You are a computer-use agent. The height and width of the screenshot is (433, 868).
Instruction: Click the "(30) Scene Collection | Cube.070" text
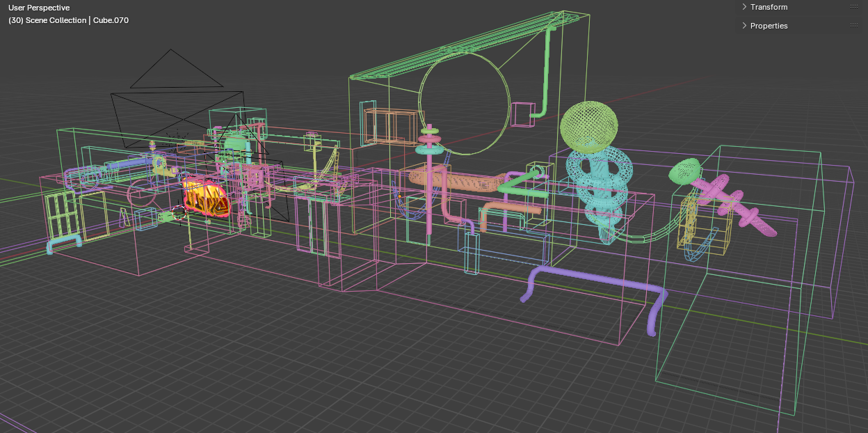[x=68, y=20]
